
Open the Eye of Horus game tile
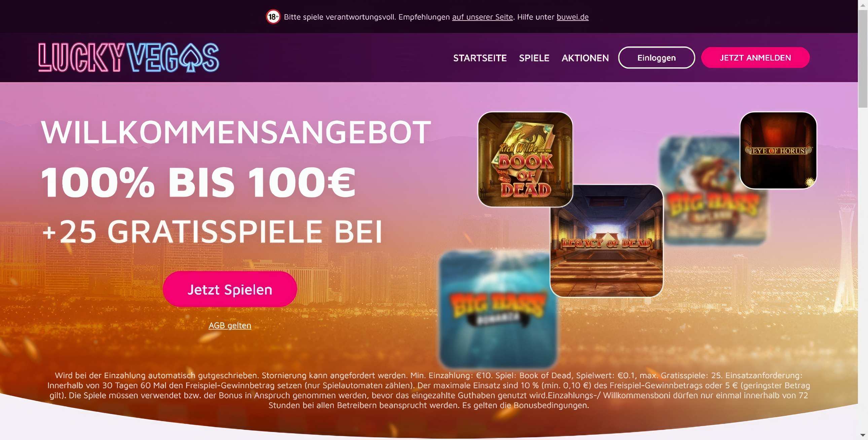tap(779, 150)
